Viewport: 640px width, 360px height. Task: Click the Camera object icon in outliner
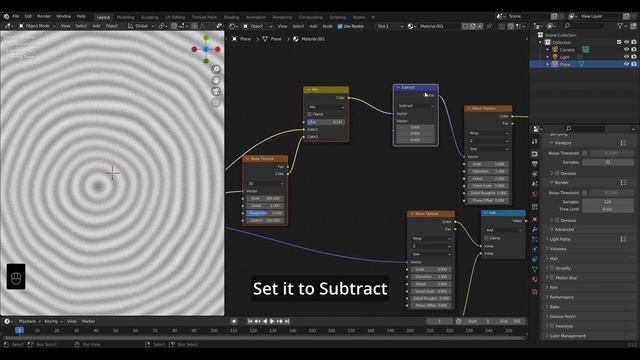pos(555,50)
